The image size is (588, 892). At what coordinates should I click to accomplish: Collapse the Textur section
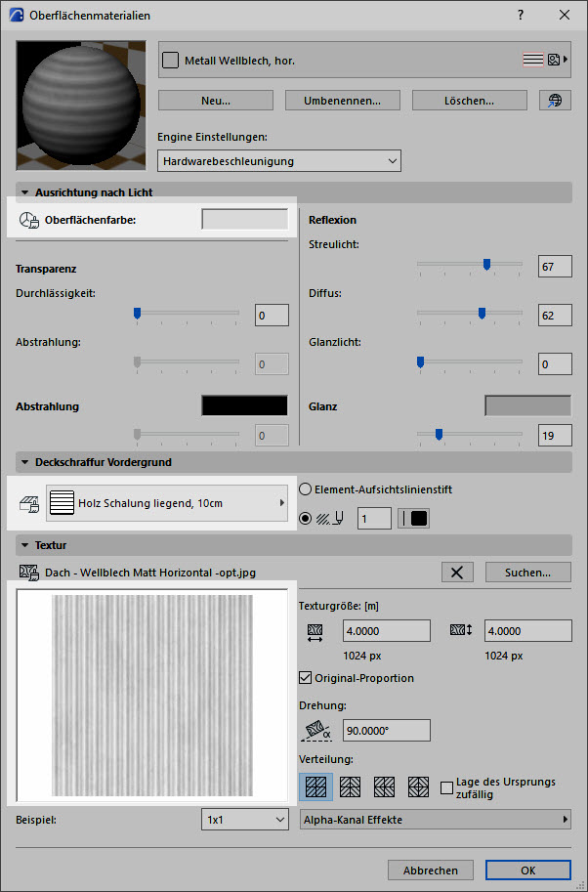coord(24,544)
